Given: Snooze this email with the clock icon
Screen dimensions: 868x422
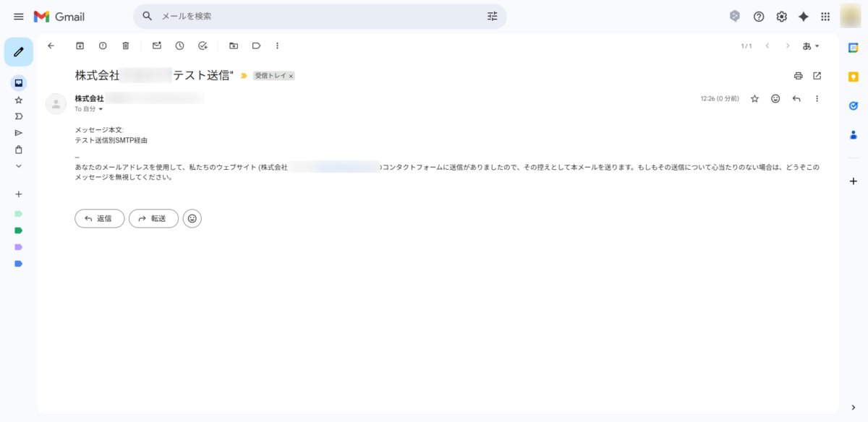Looking at the screenshot, I should coord(179,46).
